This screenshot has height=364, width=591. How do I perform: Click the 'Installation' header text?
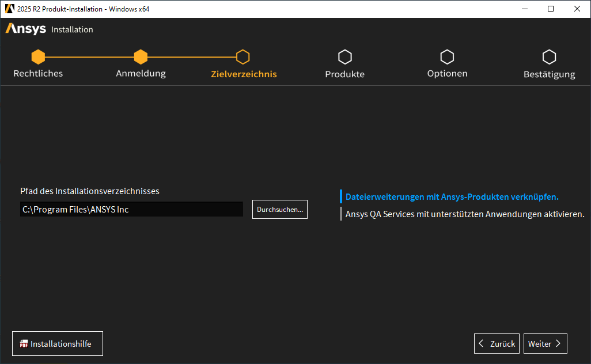coord(72,29)
